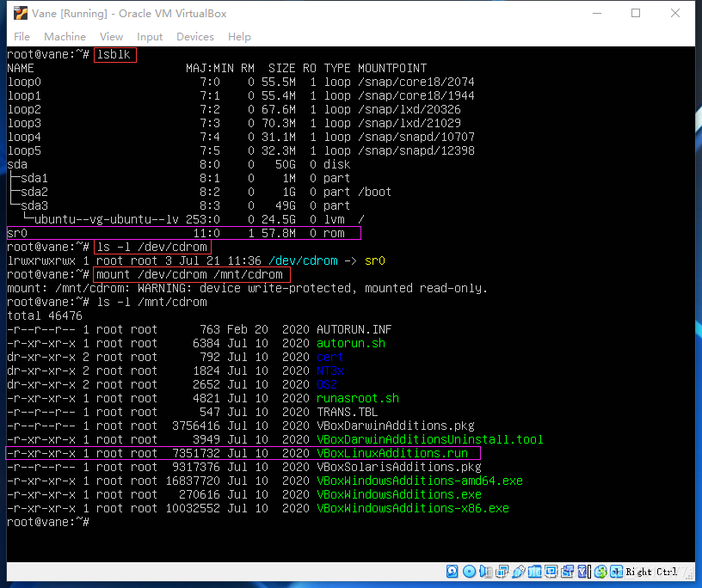Click the TRANS.TBL file name

tap(348, 412)
